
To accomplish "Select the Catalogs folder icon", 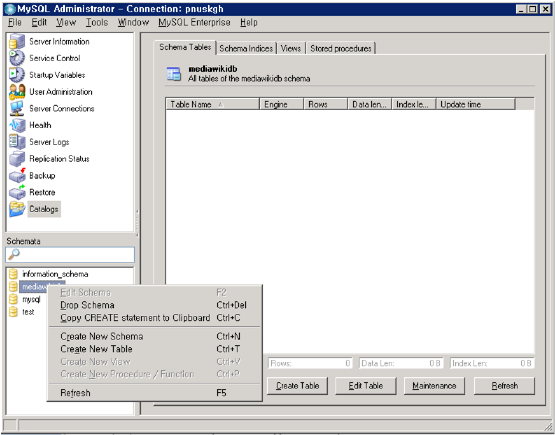I will (17, 209).
